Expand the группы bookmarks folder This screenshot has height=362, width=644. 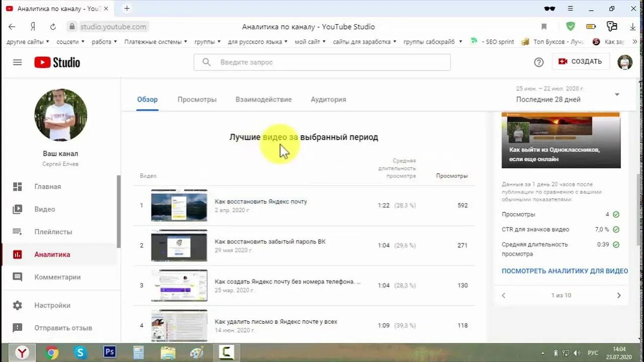(x=208, y=42)
